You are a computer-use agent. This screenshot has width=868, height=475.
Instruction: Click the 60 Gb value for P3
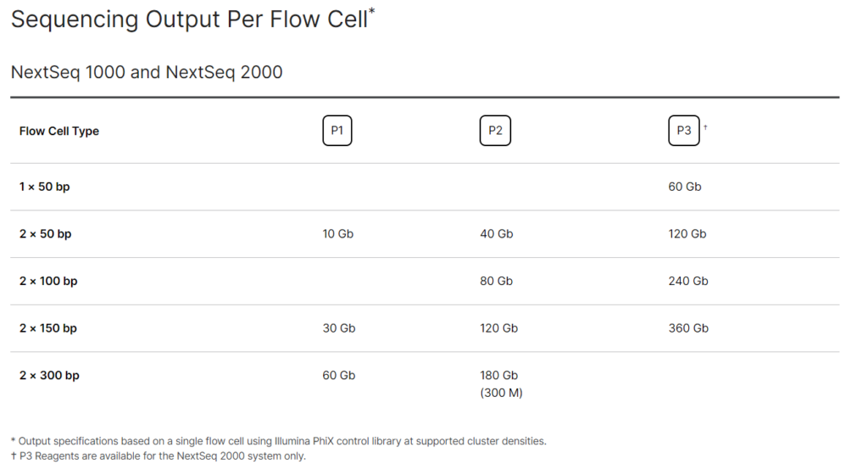click(685, 187)
